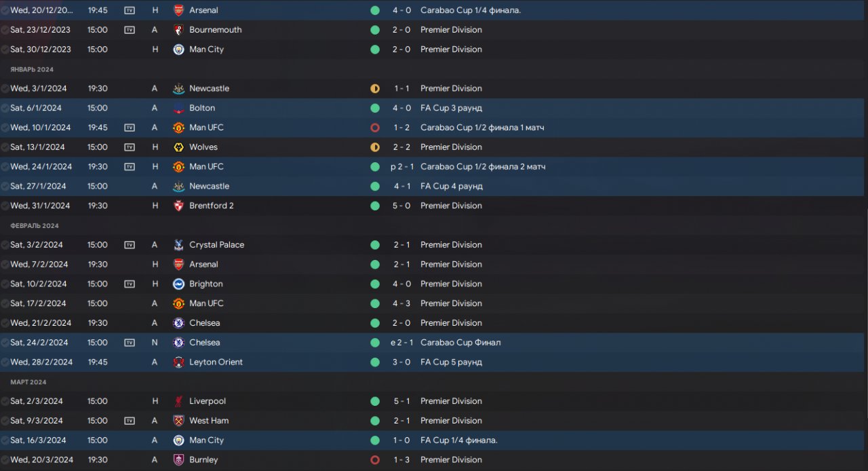868x471 pixels.
Task: Click the Arsenal badge in Carabao Cup quarter-final row
Action: coord(178,10)
